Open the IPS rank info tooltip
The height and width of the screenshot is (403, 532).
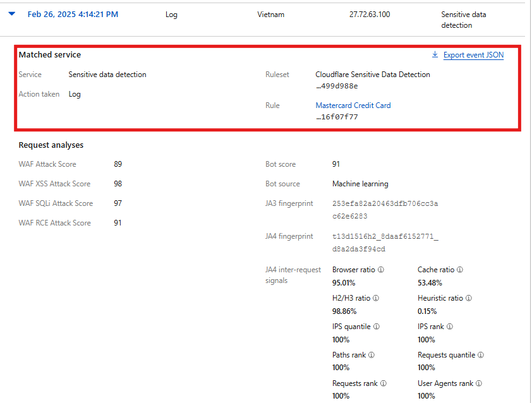coord(450,327)
